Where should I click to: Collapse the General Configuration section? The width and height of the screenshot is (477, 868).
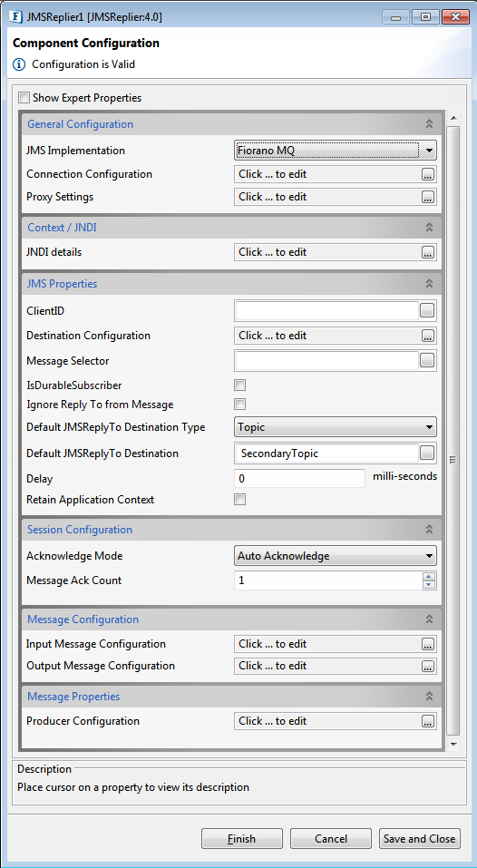coord(429,124)
